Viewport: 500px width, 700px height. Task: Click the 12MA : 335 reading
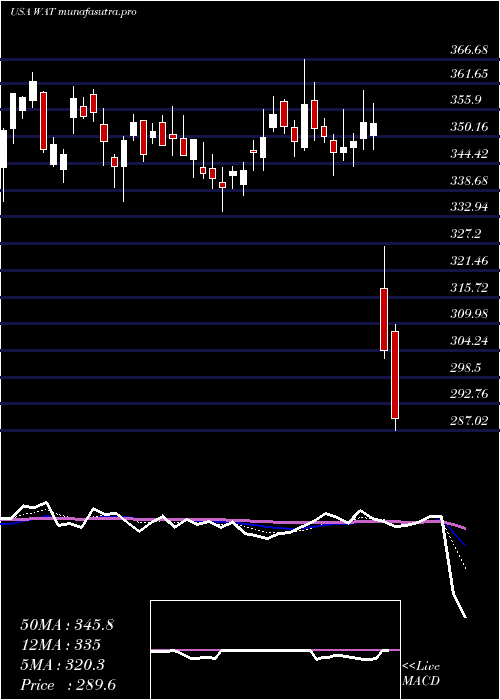[x=60, y=645]
